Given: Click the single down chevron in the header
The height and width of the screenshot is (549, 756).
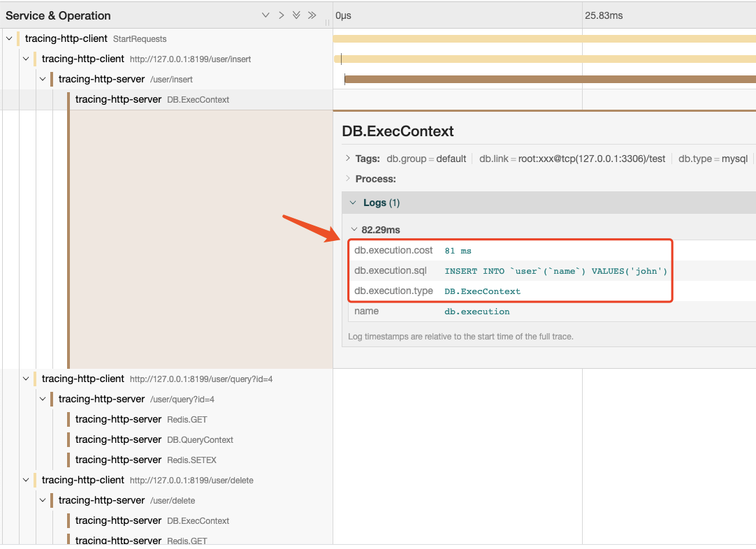Looking at the screenshot, I should click(x=266, y=15).
